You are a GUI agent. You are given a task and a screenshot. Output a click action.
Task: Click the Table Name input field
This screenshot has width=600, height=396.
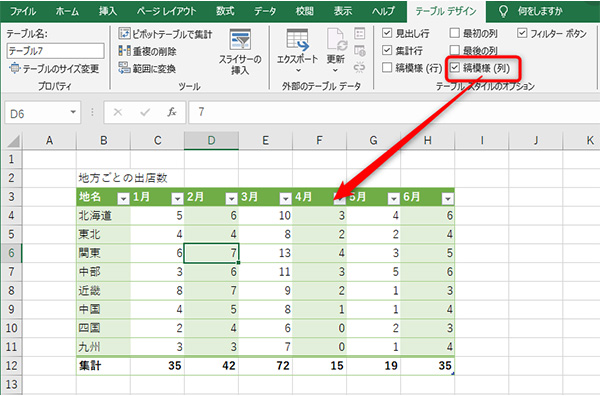coord(55,51)
